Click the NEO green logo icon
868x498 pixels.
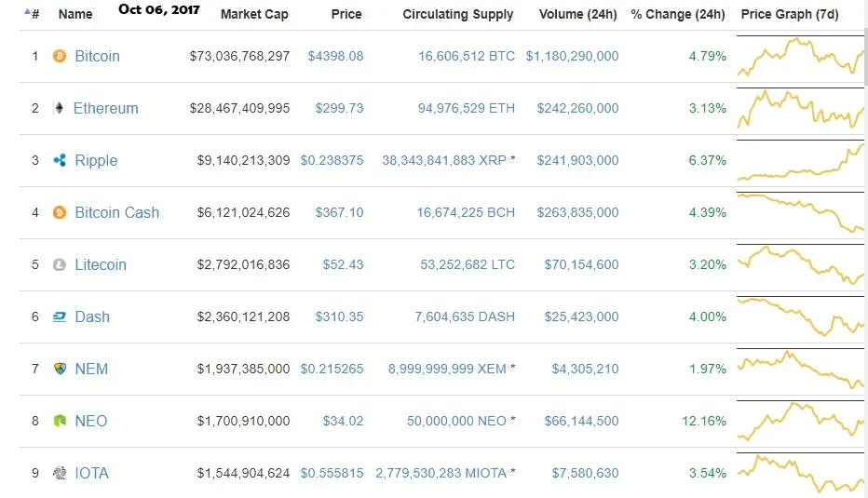[60, 421]
